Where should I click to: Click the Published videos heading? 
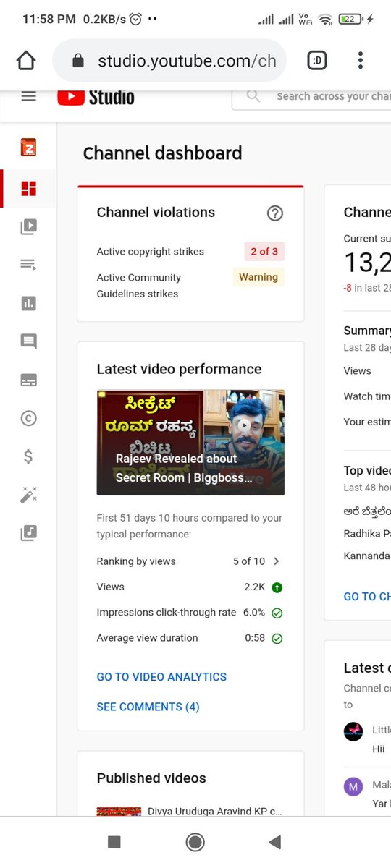[x=151, y=778]
